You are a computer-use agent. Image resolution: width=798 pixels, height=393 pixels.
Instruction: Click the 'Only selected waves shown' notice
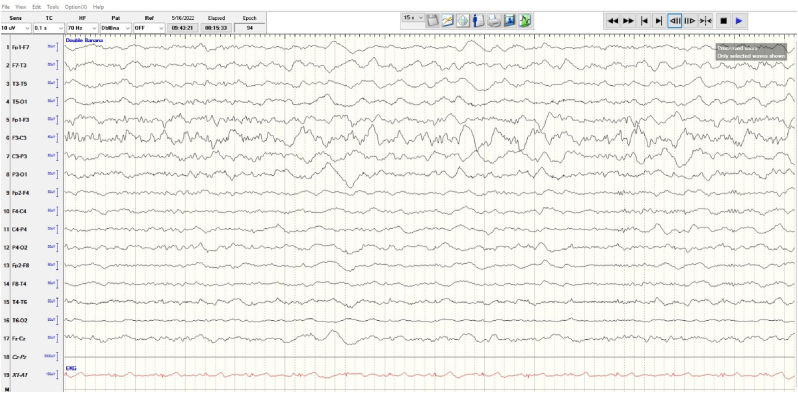pyautogui.click(x=751, y=55)
